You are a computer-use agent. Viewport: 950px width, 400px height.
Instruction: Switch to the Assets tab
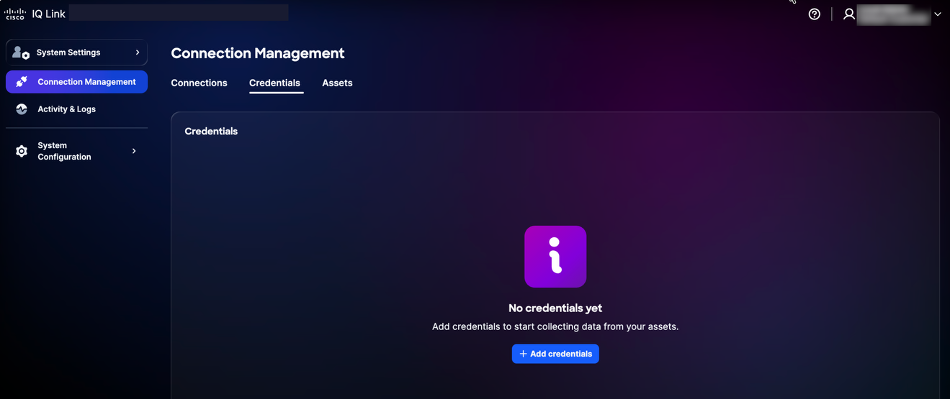coord(337,83)
